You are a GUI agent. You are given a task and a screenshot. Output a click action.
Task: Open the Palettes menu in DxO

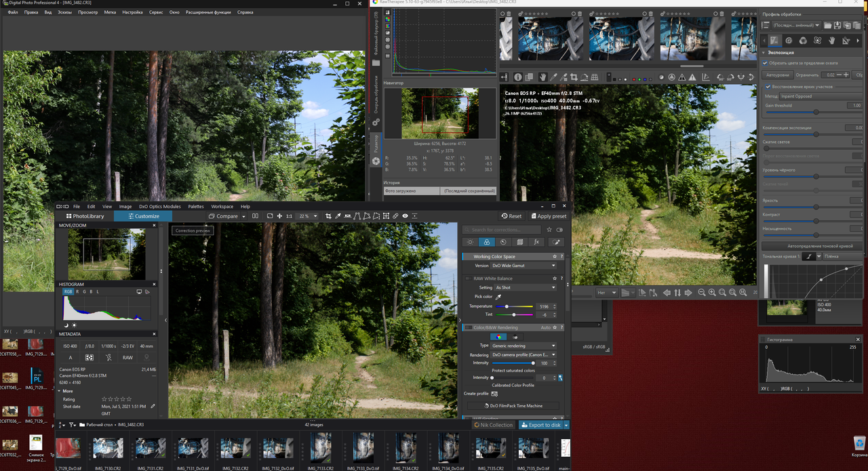pos(196,207)
